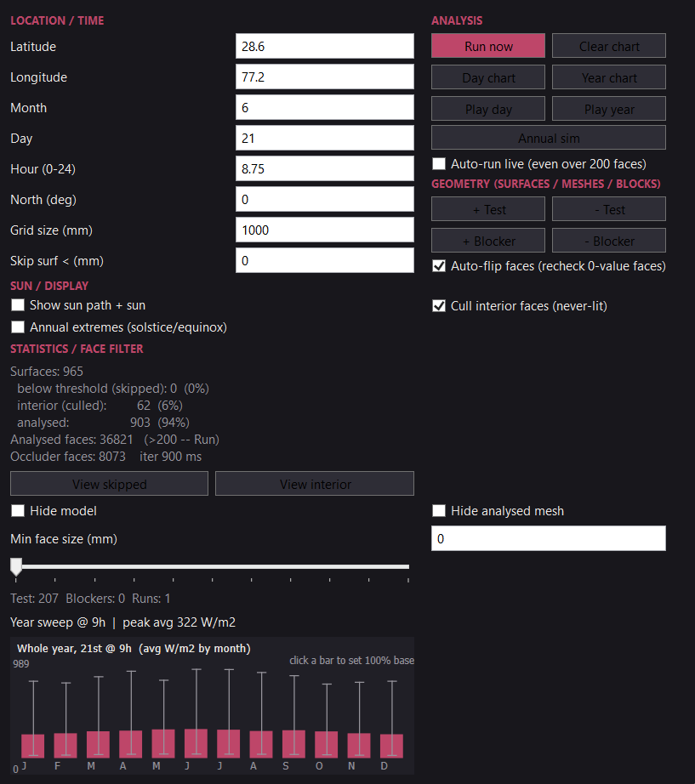Click the Latitude input field
The height and width of the screenshot is (784, 695).
click(x=325, y=46)
